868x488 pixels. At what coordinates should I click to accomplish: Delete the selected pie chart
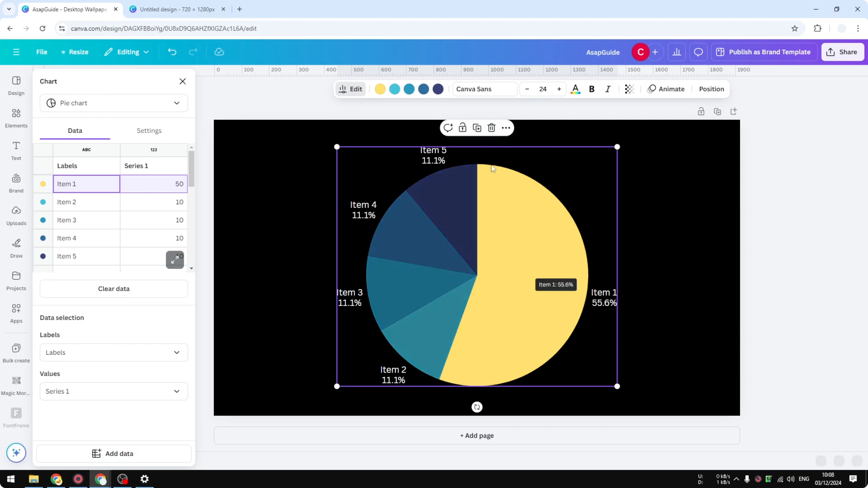[x=491, y=128]
